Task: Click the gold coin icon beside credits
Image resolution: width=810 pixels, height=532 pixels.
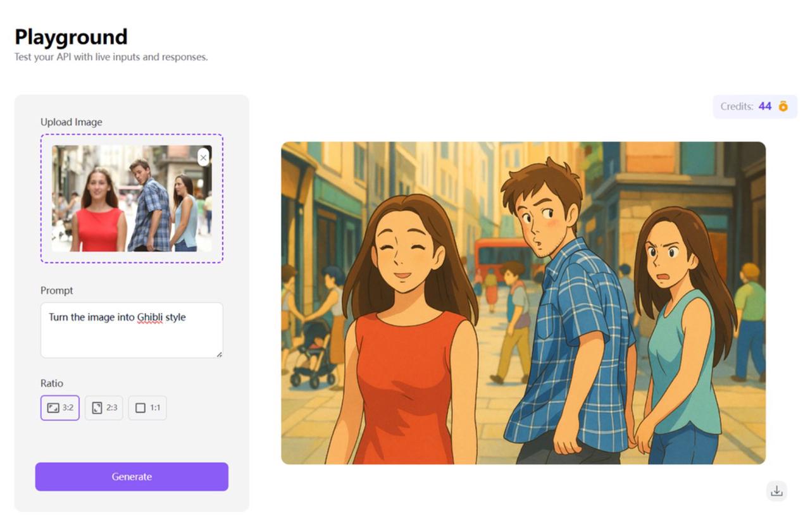Action: (783, 106)
